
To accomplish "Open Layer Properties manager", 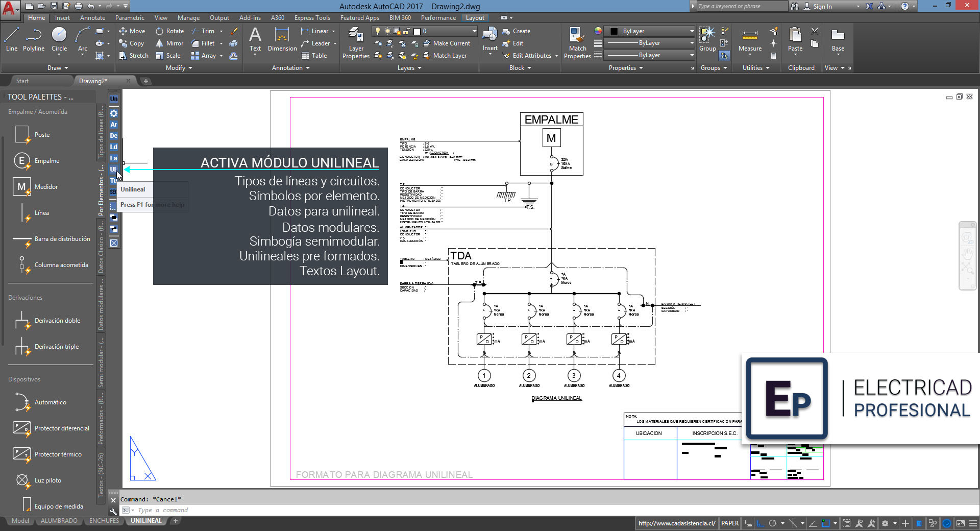I will coord(356,43).
